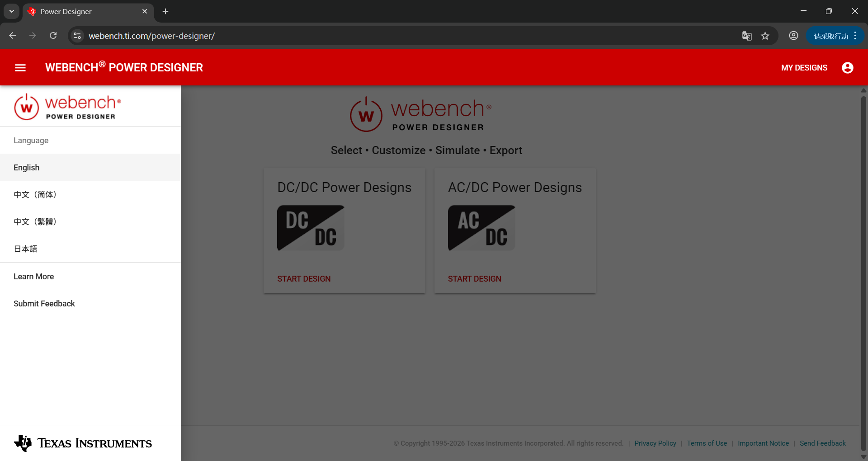Click the scrollbar up arrow
Viewport: 868px width, 461px height.
click(x=863, y=90)
